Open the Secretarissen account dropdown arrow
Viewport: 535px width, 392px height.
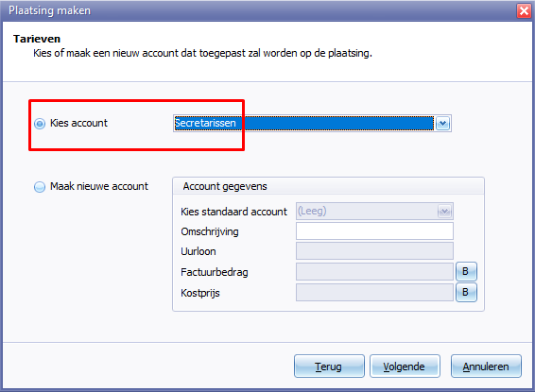tap(443, 123)
